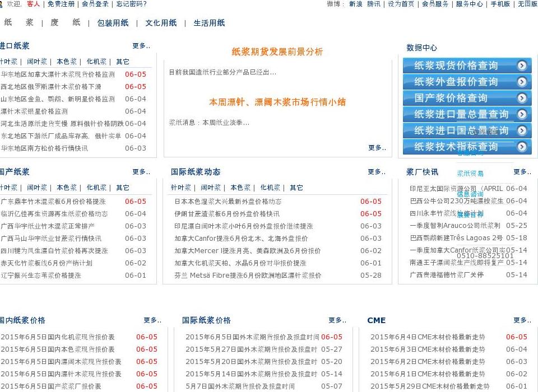Screen dimensions: 538x392
Task: Select 化机浆 tab under 进口纸浆
Action: 96,62
